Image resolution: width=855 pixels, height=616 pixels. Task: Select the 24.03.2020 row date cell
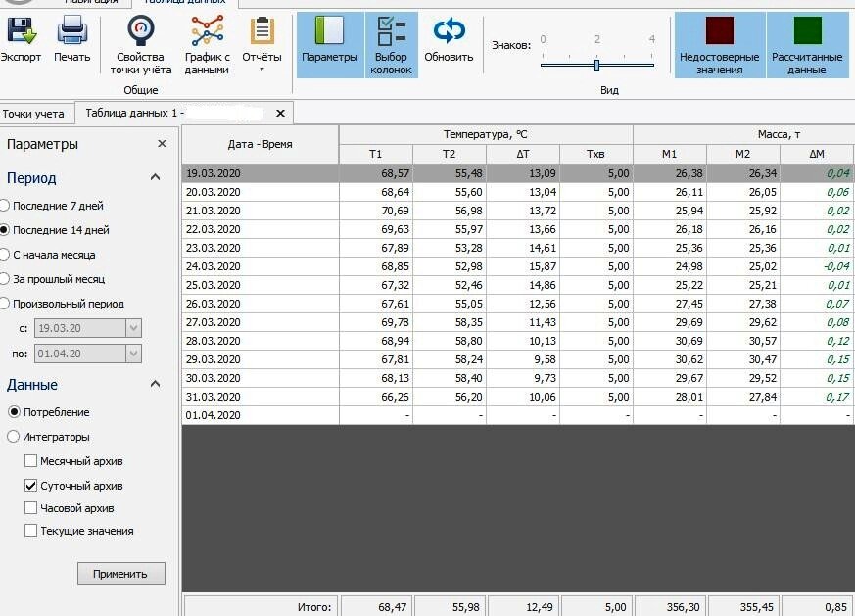coord(261,266)
